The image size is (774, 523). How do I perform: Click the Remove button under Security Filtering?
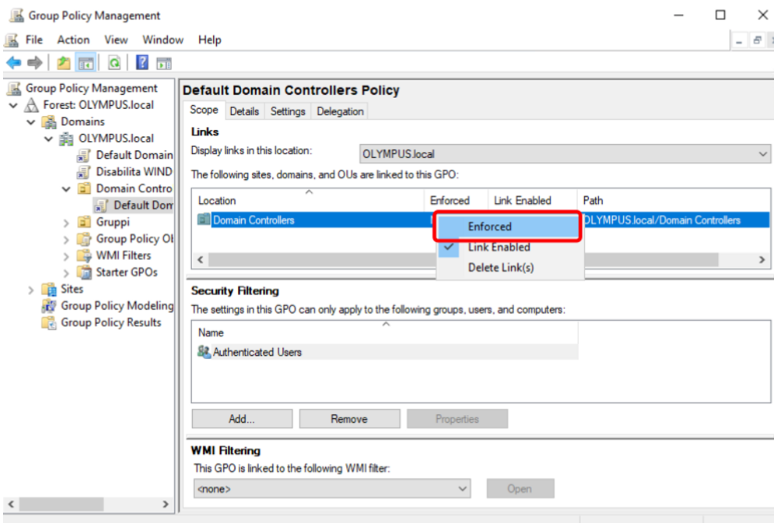(x=349, y=419)
